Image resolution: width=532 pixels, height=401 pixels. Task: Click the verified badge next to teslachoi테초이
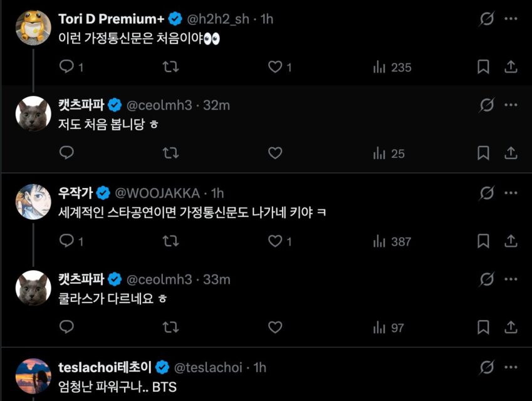coord(164,367)
